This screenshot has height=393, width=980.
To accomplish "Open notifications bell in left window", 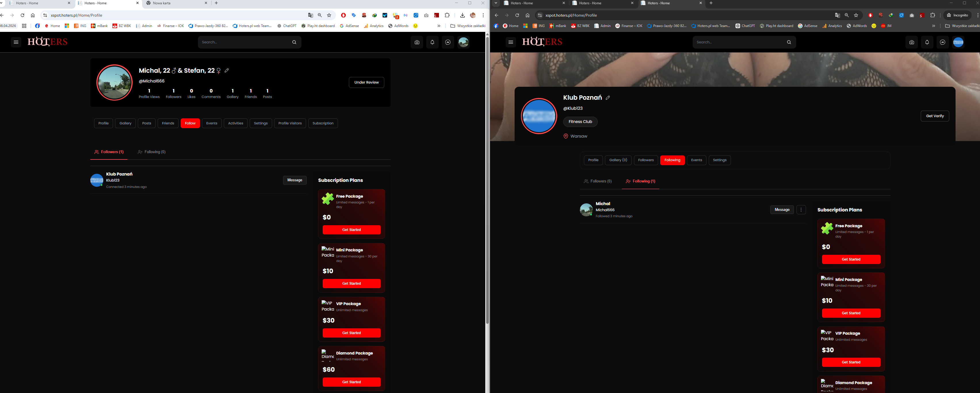I will click(432, 42).
